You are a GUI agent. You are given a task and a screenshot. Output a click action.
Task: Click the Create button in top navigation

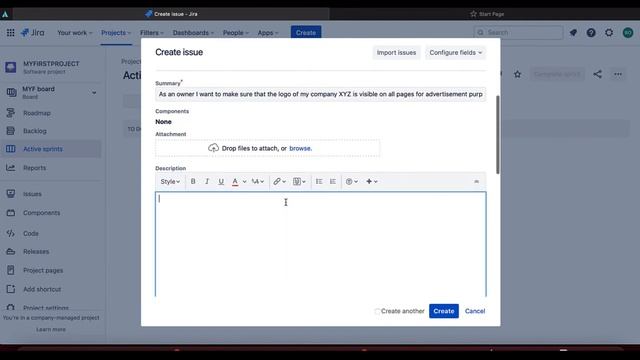[306, 32]
